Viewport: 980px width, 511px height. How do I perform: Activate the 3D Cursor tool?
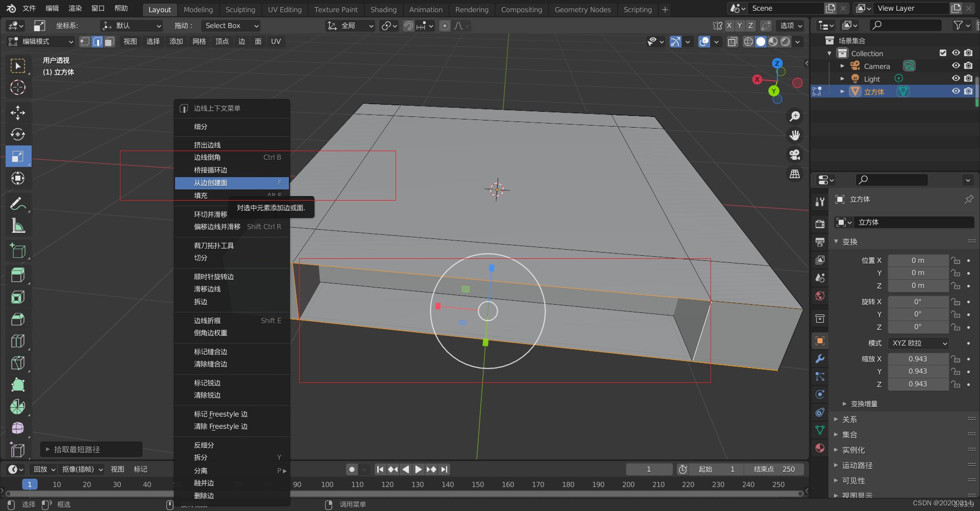pyautogui.click(x=18, y=87)
